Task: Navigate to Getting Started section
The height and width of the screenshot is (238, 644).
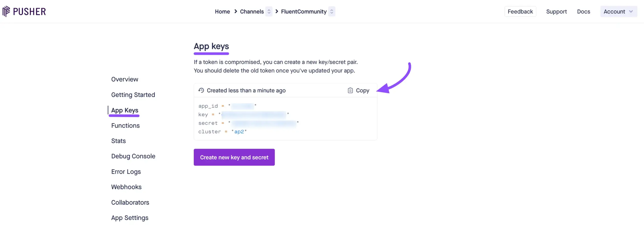Action: click(133, 95)
